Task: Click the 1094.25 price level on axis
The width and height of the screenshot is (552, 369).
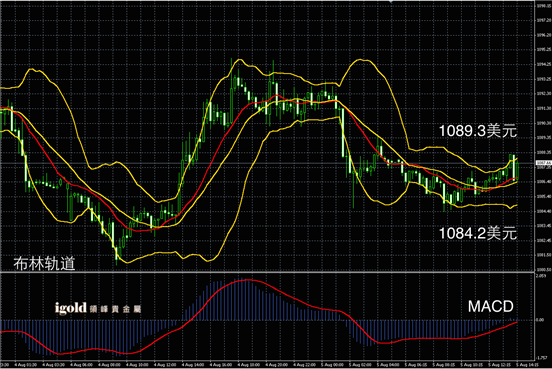Action: (x=542, y=64)
